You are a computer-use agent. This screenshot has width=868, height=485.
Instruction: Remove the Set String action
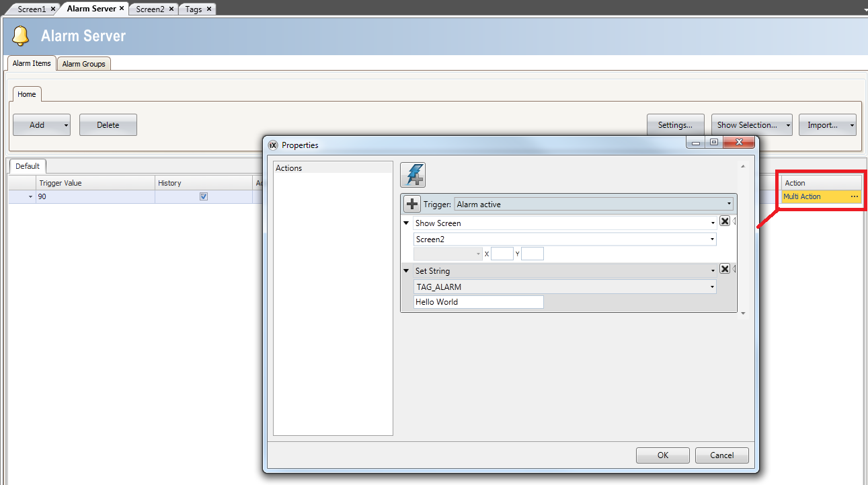(725, 269)
